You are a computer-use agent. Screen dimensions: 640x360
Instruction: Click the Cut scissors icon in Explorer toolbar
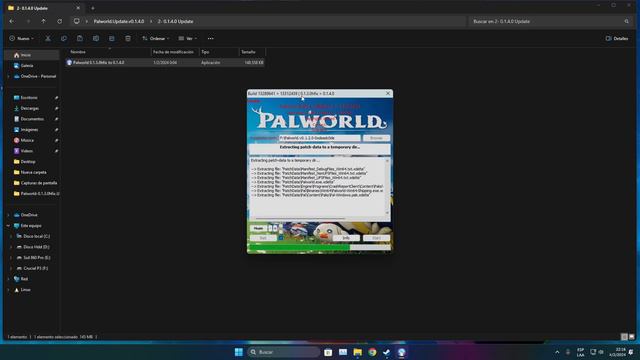click(x=48, y=38)
